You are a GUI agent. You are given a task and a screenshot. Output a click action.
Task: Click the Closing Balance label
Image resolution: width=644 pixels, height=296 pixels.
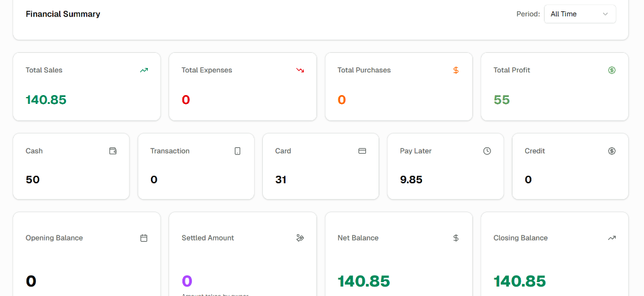tap(520, 238)
